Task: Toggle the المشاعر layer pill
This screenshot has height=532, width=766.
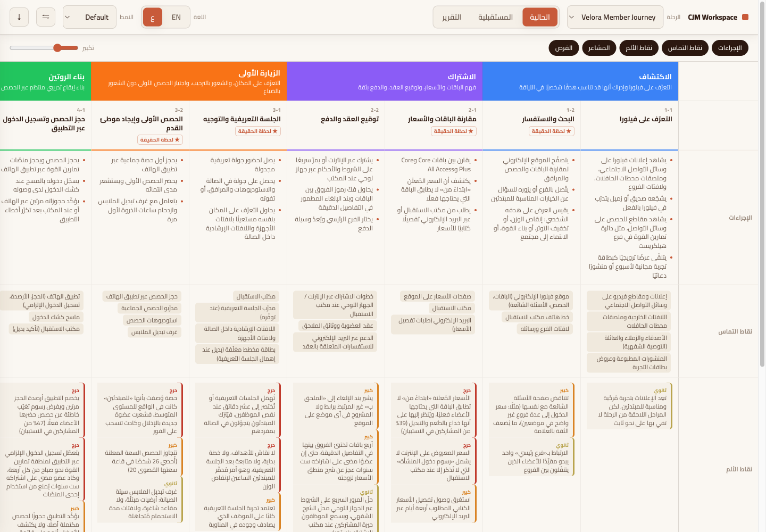Action: [599, 48]
